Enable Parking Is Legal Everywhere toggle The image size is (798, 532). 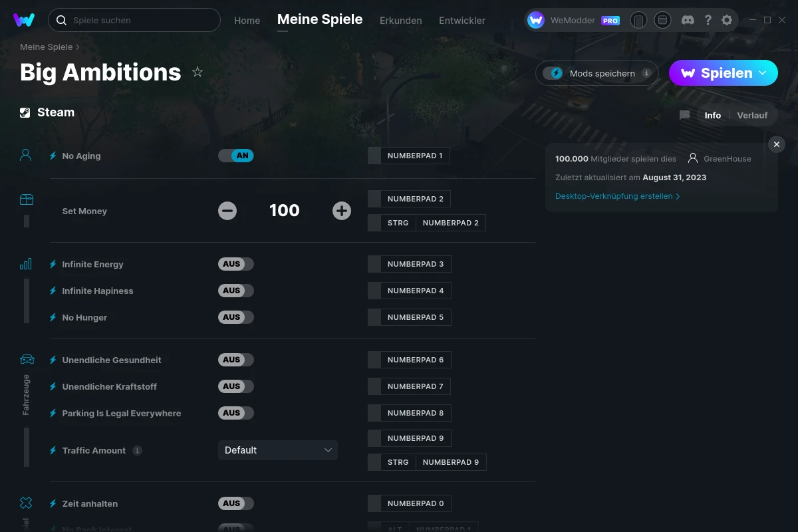[x=236, y=413]
